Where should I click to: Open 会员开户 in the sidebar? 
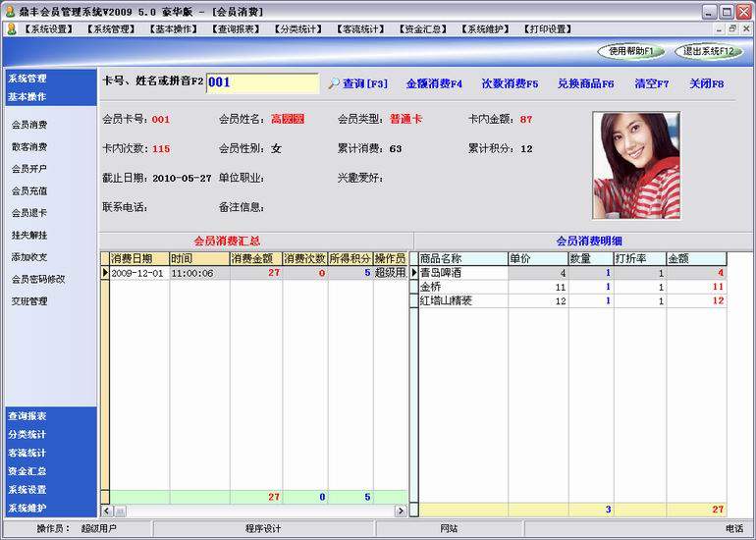point(29,169)
